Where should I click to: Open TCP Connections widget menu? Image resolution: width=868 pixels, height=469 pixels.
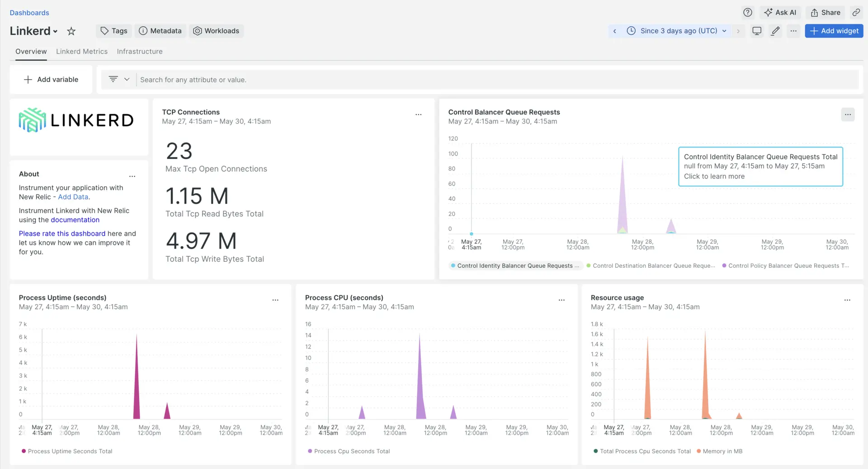coord(419,114)
